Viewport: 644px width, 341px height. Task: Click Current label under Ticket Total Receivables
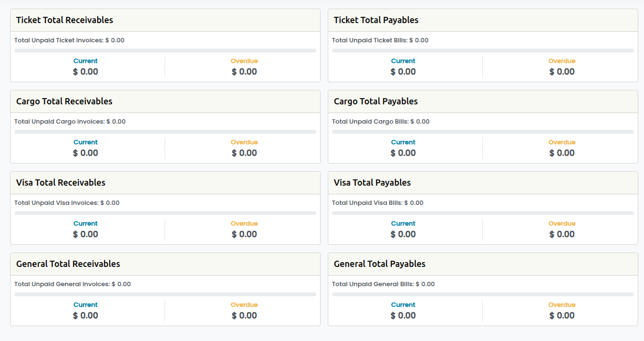[86, 61]
